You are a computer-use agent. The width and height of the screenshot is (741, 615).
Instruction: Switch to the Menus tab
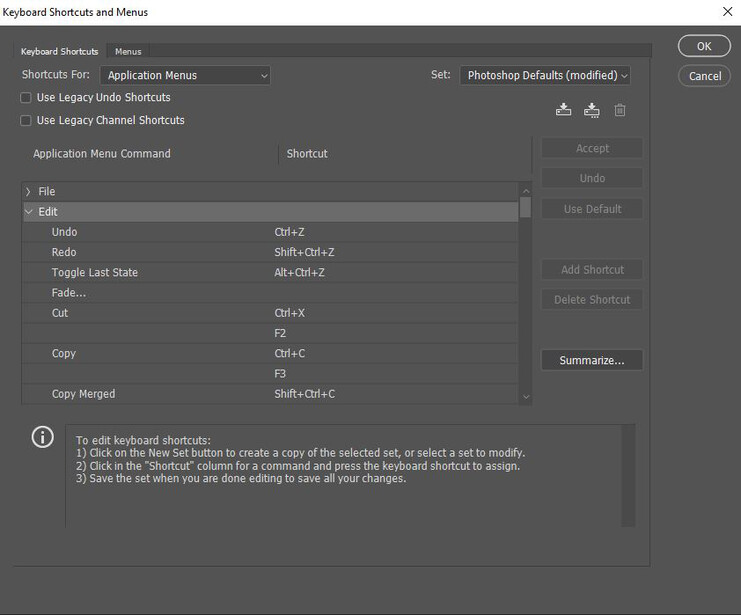pos(128,52)
